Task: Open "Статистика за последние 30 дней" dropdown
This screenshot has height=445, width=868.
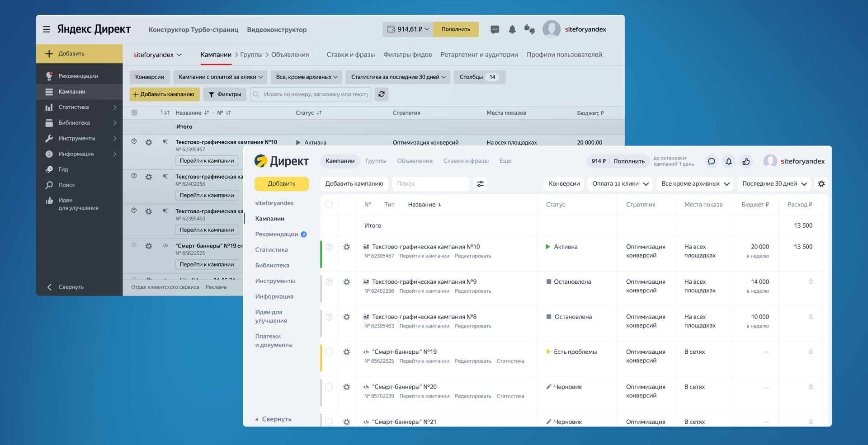Action: point(398,77)
